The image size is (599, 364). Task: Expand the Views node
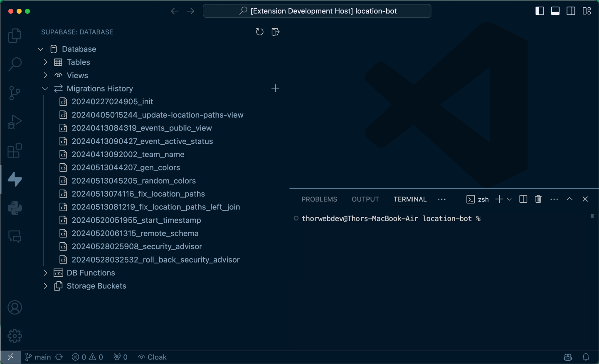pos(45,75)
